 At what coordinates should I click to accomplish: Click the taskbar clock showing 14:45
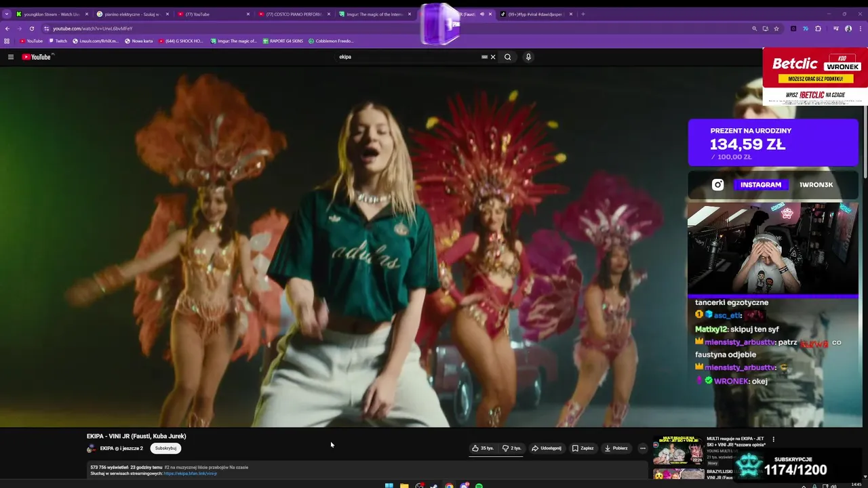pyautogui.click(x=856, y=485)
